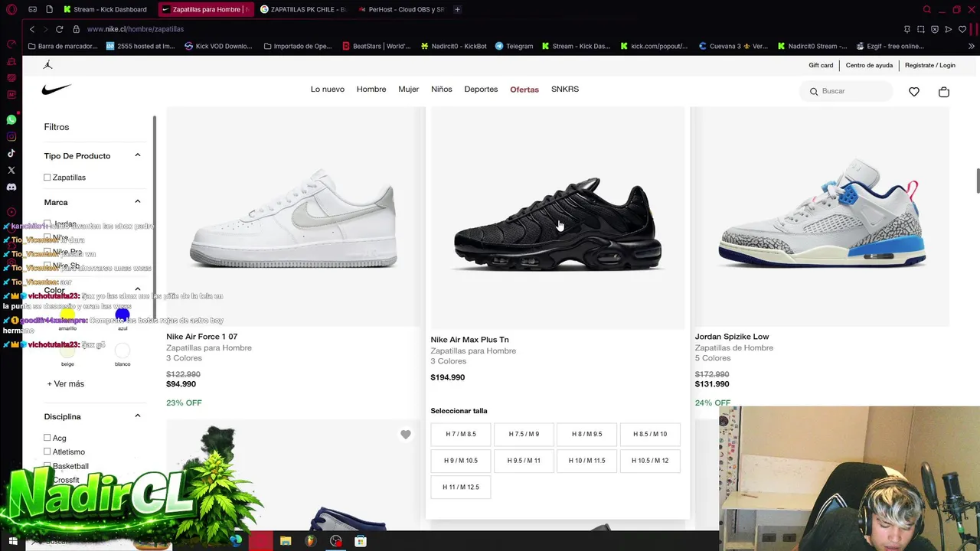Screen dimensions: 980x551
Task: Check the Acg discipline filter
Action: click(47, 438)
